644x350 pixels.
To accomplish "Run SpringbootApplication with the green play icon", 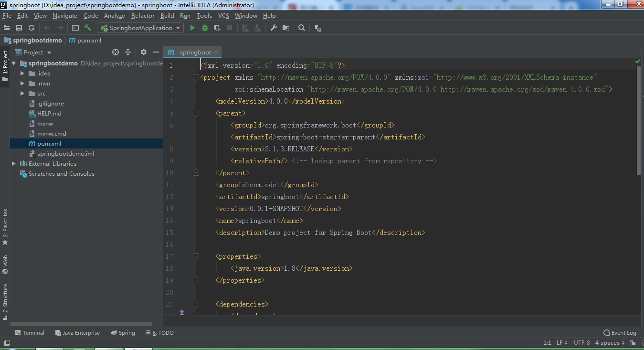I will click(192, 28).
